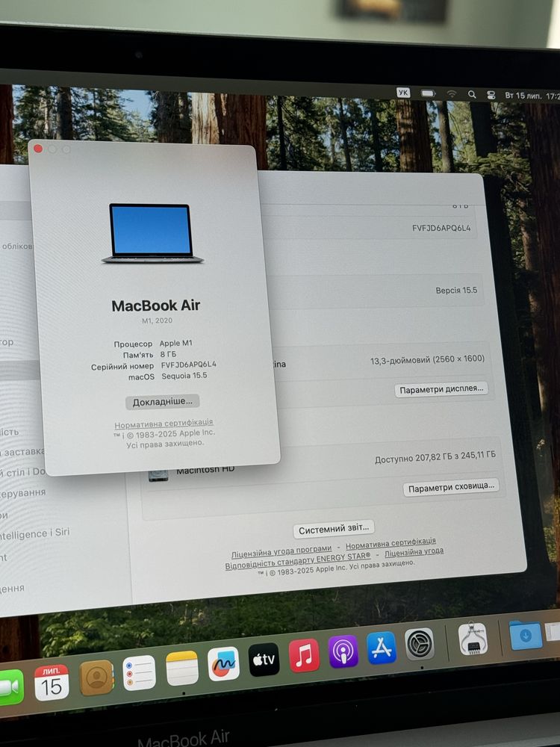Check the battery status in the menu bar
Image resolution: width=560 pixels, height=747 pixels.
[x=428, y=93]
